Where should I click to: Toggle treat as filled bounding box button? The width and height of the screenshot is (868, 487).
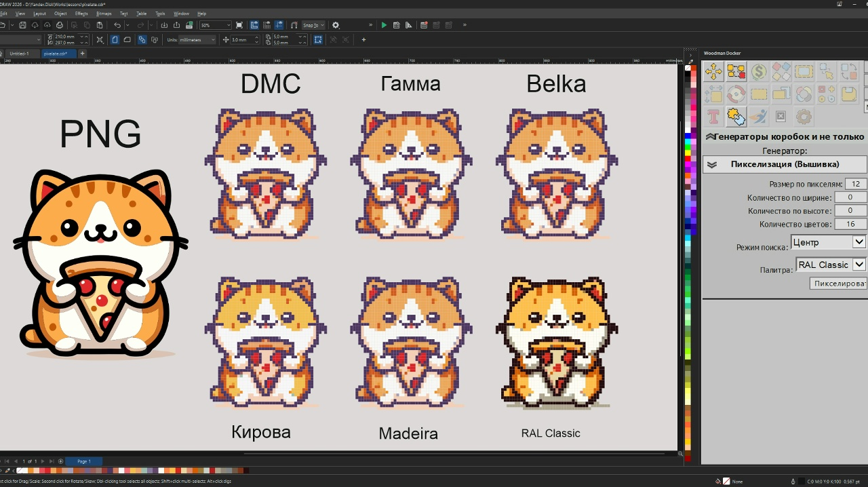(x=317, y=40)
